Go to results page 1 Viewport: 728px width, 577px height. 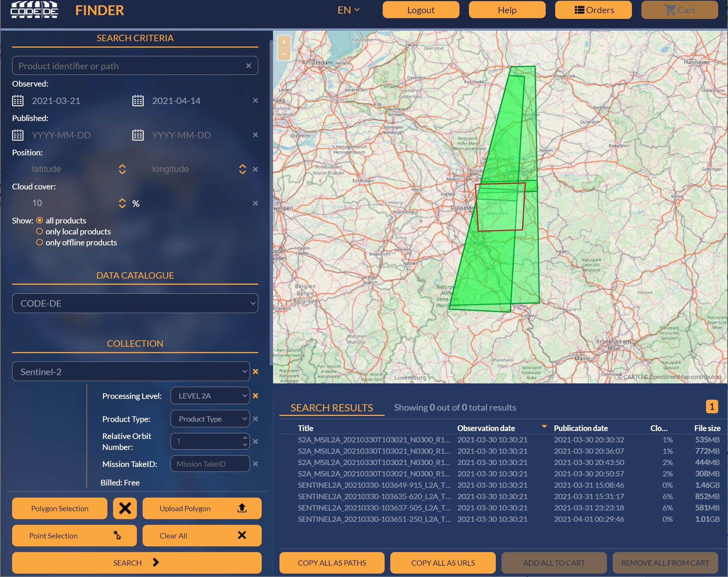tap(712, 407)
